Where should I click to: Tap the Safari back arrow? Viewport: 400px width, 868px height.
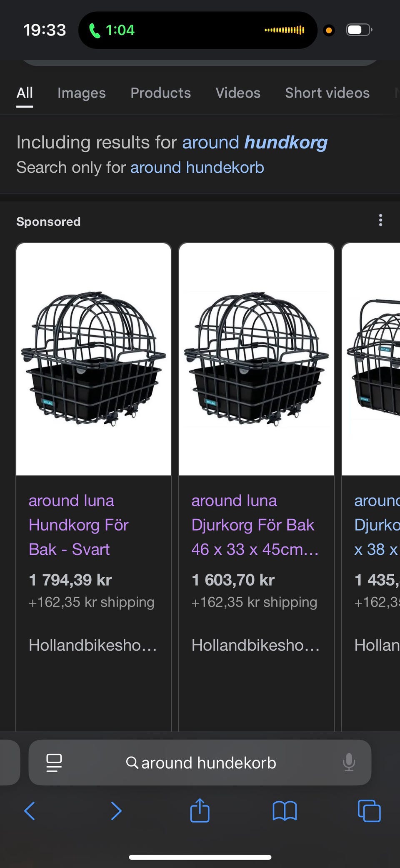pos(30,811)
